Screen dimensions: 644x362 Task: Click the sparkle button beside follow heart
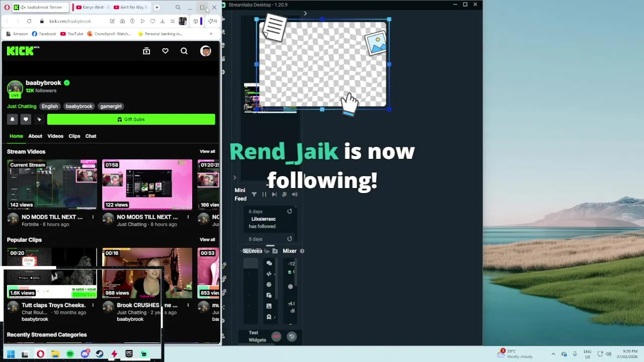(39, 119)
